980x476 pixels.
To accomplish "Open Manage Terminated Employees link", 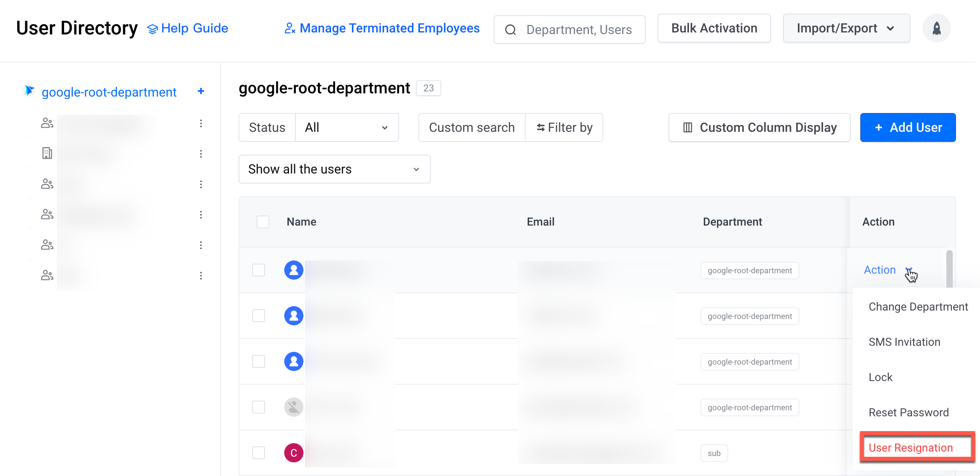I will 382,28.
